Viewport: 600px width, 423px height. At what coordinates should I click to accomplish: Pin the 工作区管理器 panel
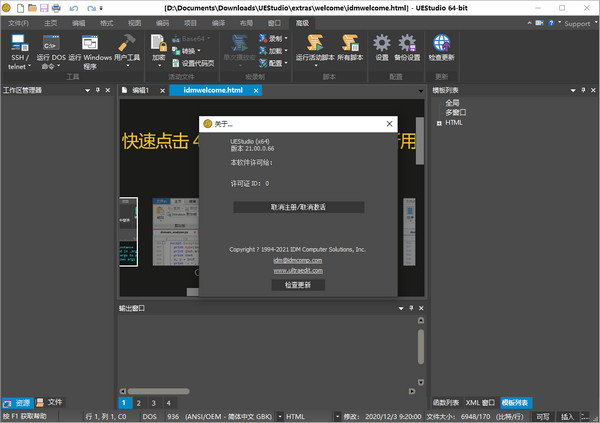click(98, 90)
